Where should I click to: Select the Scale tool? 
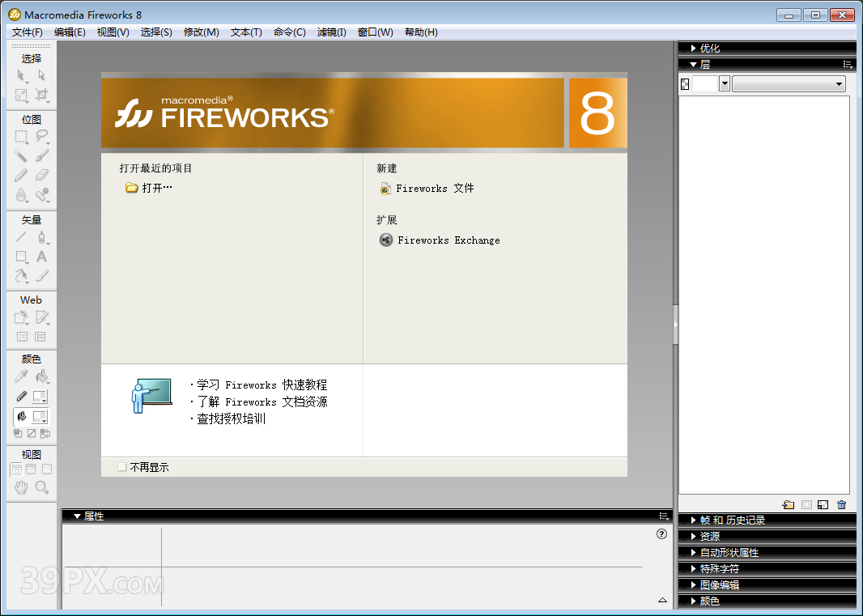pyautogui.click(x=21, y=95)
